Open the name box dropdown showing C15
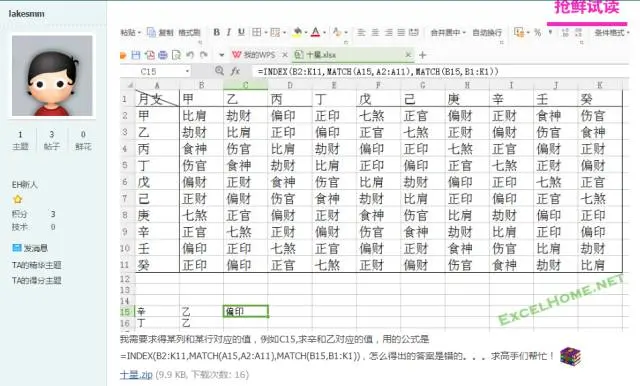The width and height of the screenshot is (640, 386). click(x=187, y=71)
